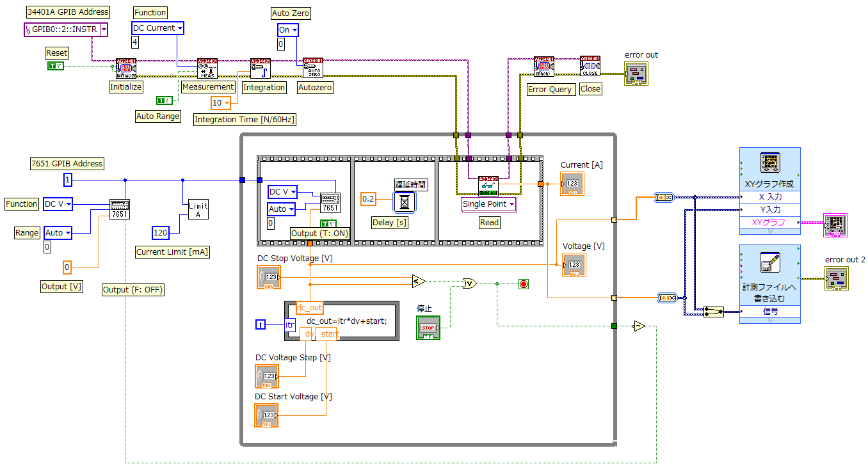Click the delay hourglass wait function
Image resolution: width=868 pixels, height=471 pixels.
coord(405,202)
